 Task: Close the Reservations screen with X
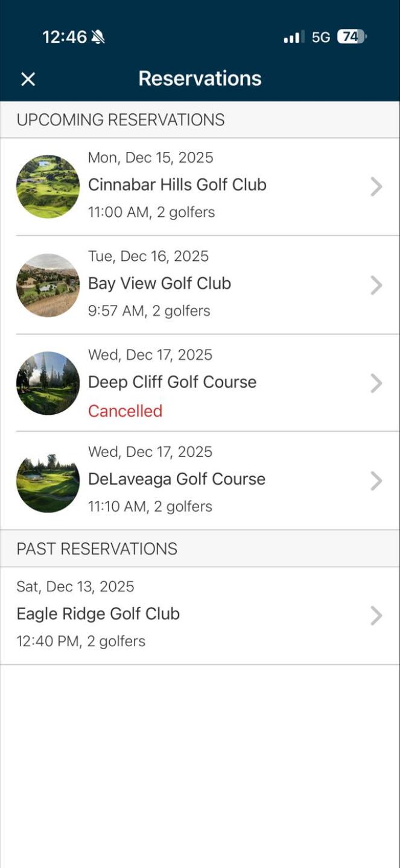pos(28,79)
